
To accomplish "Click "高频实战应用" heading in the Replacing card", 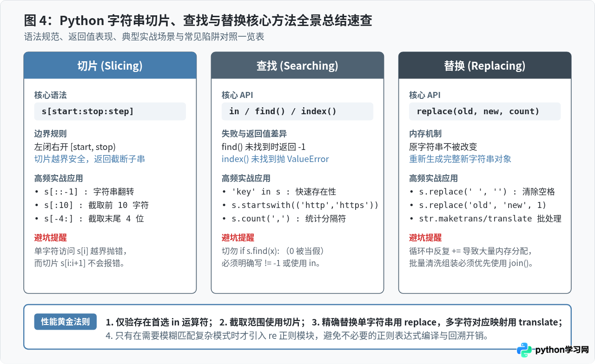I will [x=433, y=178].
